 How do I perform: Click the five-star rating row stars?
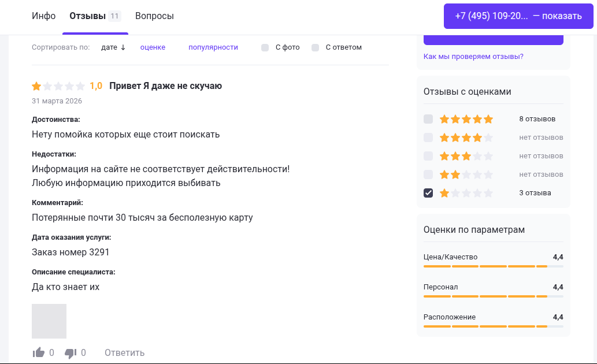[x=466, y=119]
